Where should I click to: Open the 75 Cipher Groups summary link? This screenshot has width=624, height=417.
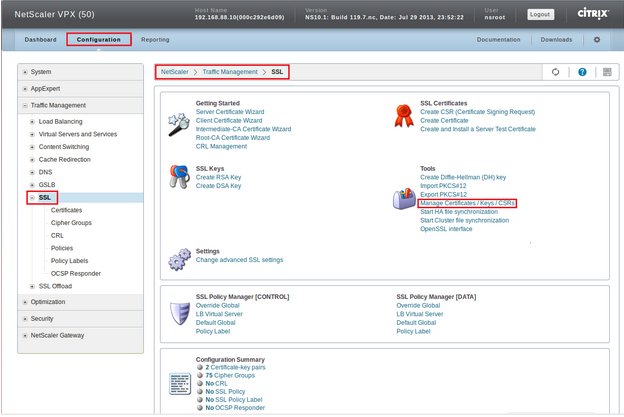click(x=230, y=376)
